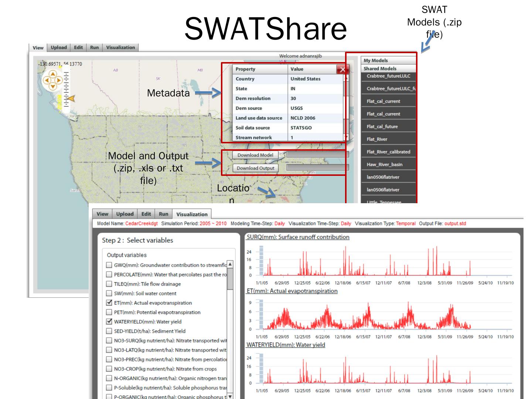Image resolution: width=532 pixels, height=399 pixels.
Task: Check the SED-YIELD sediment yield variable
Action: pyautogui.click(x=109, y=331)
